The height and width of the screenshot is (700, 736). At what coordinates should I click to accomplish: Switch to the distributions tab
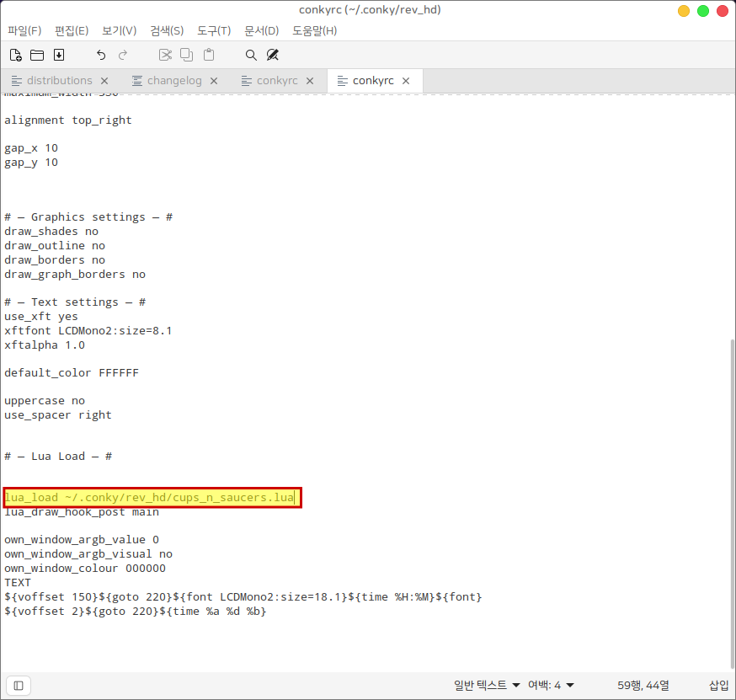(x=59, y=81)
